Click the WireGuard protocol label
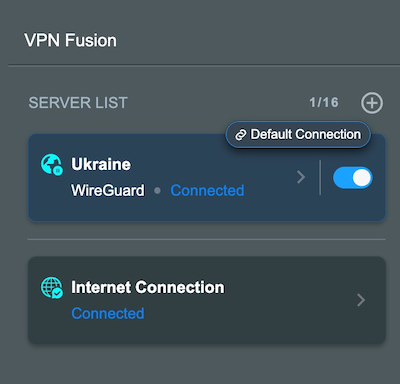Viewport: 400px width, 384px height. (x=108, y=191)
